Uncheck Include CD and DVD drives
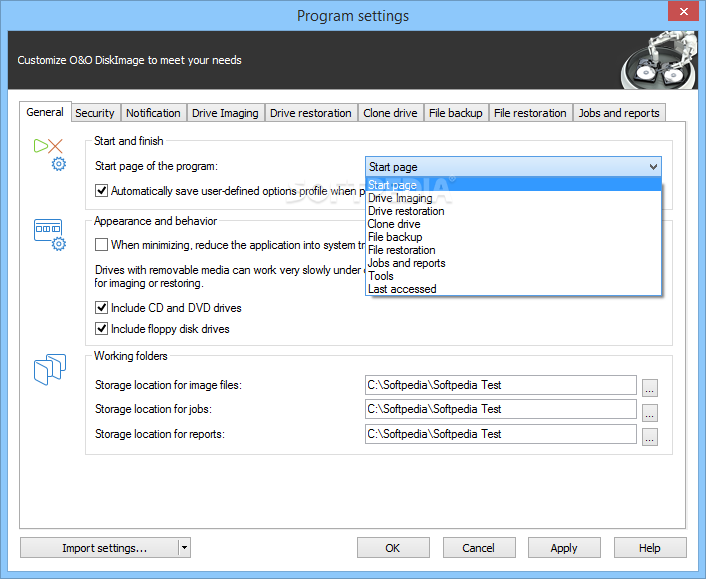The height and width of the screenshot is (579, 706). coord(101,308)
